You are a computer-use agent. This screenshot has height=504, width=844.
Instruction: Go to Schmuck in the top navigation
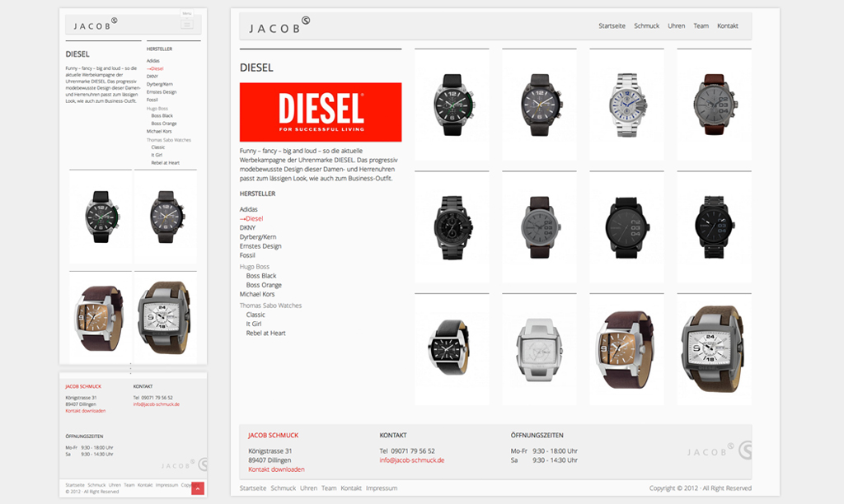[x=646, y=26]
